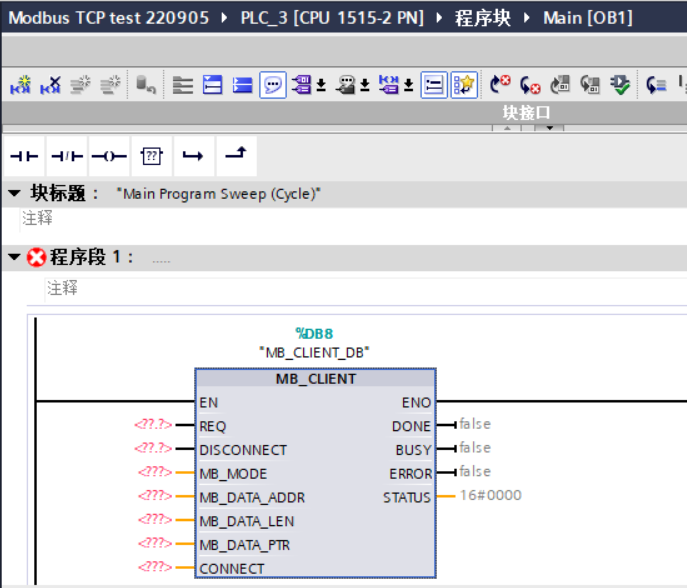
Task: Click the REQ input operand placeholder
Action: pos(153,425)
